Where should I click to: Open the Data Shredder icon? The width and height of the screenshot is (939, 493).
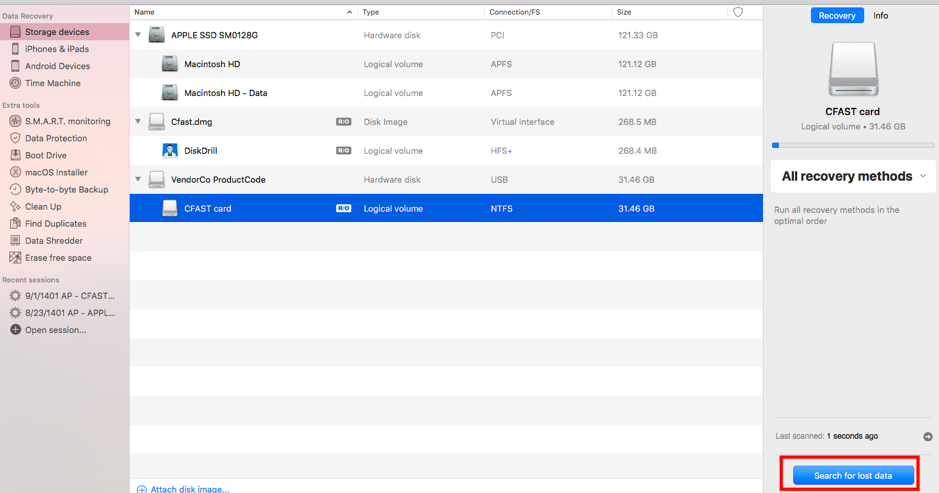coord(15,240)
